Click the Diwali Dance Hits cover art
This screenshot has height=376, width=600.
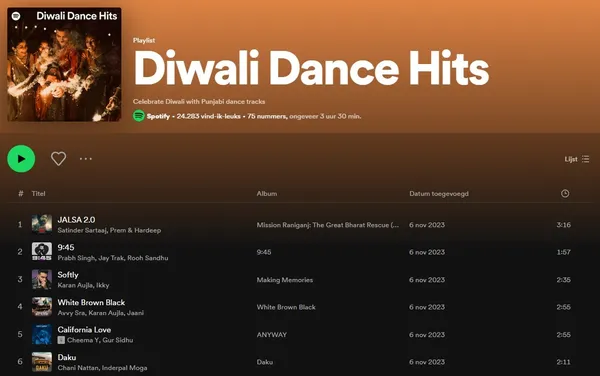click(64, 64)
